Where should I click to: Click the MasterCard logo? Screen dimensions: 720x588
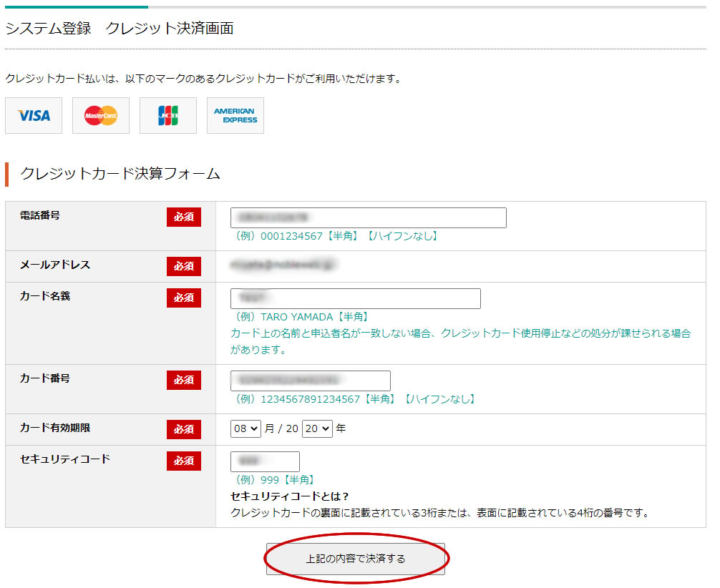coord(101,116)
